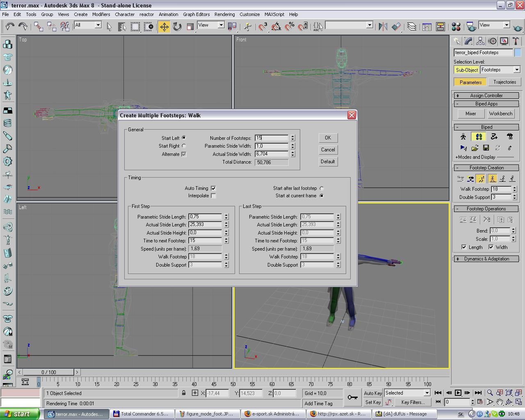Image resolution: width=525 pixels, height=420 pixels.
Task: Toggle the Auto Timing checkbox
Action: click(213, 188)
